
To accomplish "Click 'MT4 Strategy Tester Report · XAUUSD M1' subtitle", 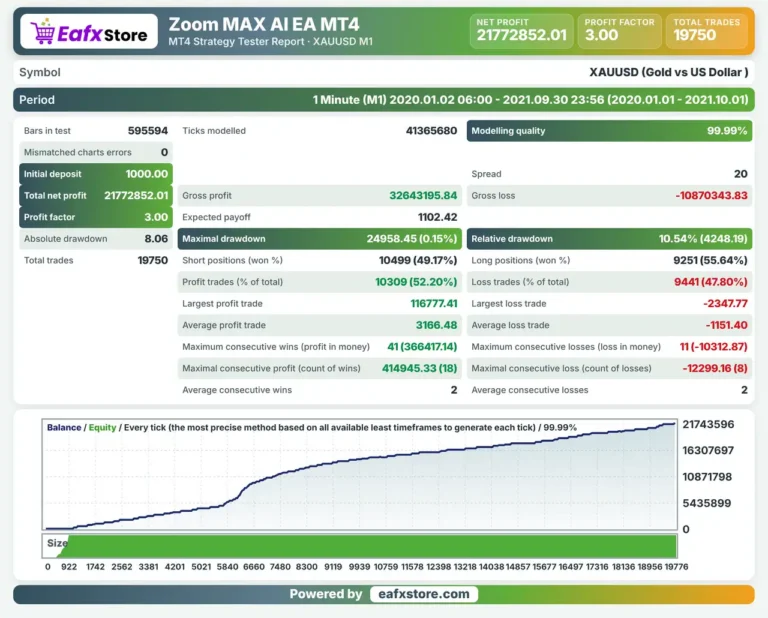I will point(270,42).
